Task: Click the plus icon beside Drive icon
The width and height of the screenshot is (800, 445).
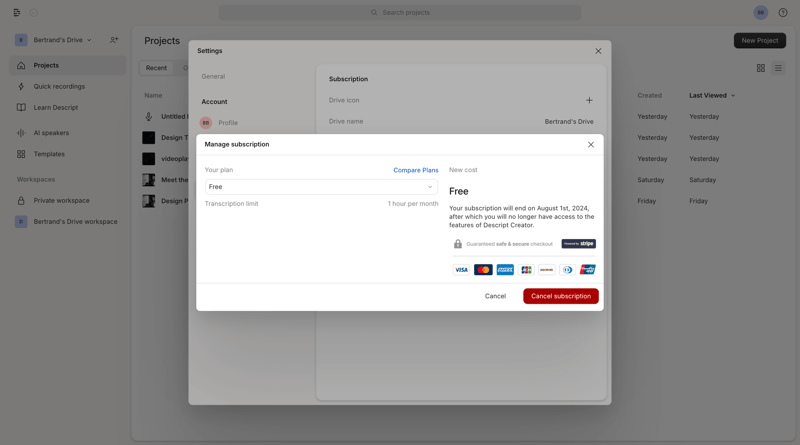Action: pyautogui.click(x=589, y=100)
